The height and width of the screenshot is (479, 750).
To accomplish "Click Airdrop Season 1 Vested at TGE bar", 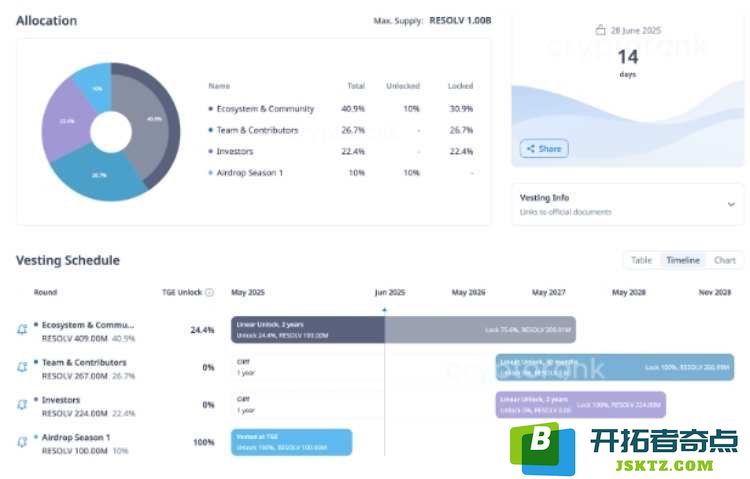I will [x=291, y=442].
